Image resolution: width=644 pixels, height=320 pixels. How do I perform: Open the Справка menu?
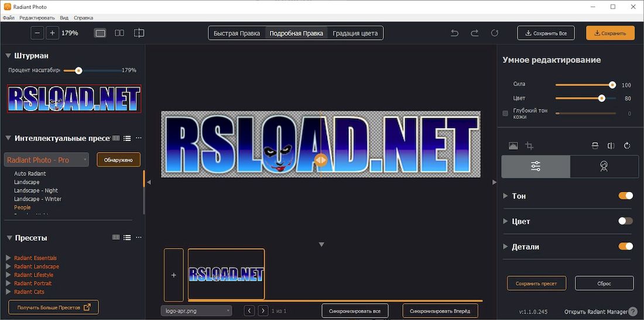83,18
